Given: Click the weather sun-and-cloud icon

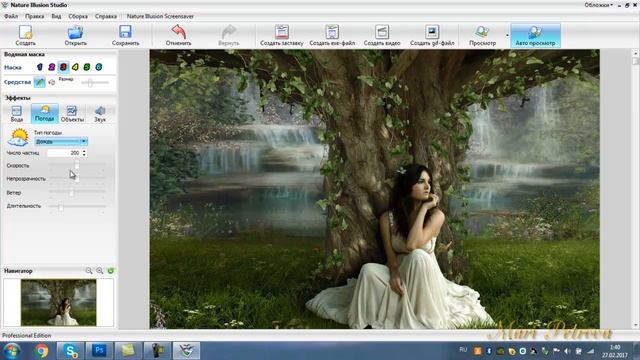Looking at the screenshot, I should point(18,138).
